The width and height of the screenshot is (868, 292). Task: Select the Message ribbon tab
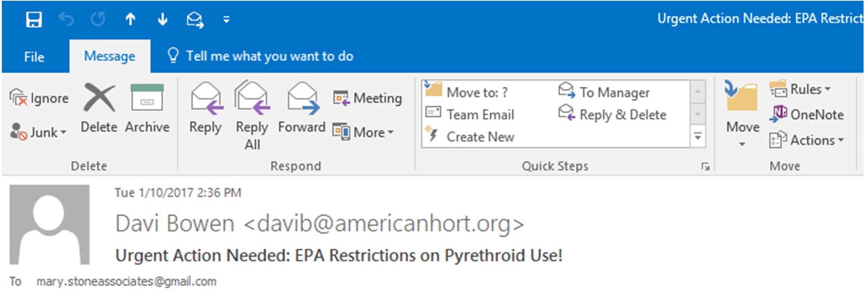(x=110, y=56)
